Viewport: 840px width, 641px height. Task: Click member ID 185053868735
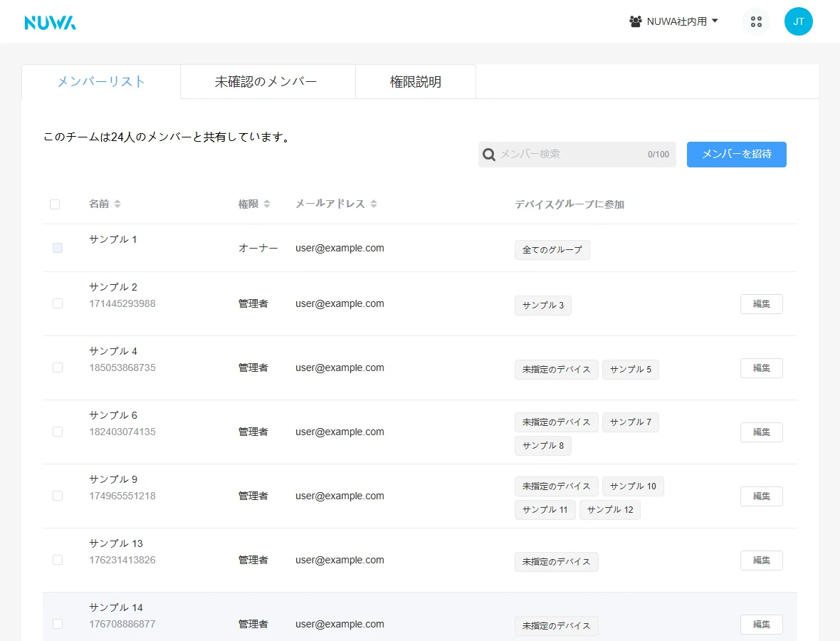122,368
